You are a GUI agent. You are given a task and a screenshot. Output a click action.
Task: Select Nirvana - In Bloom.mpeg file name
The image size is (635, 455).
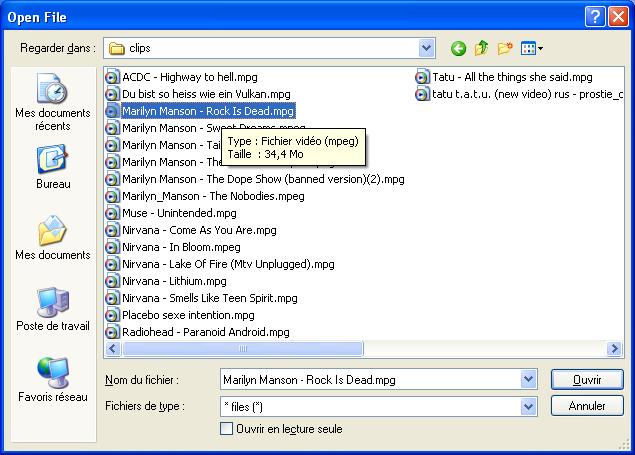(181, 247)
